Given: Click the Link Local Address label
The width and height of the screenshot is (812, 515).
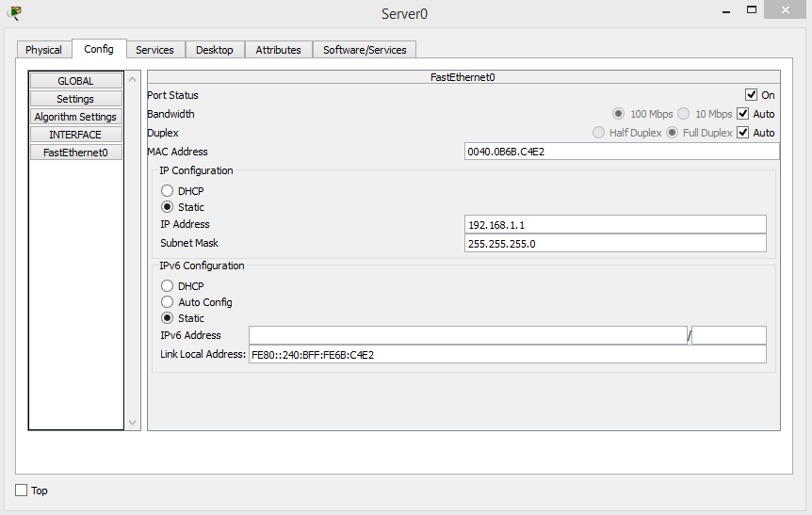Looking at the screenshot, I should click(203, 354).
